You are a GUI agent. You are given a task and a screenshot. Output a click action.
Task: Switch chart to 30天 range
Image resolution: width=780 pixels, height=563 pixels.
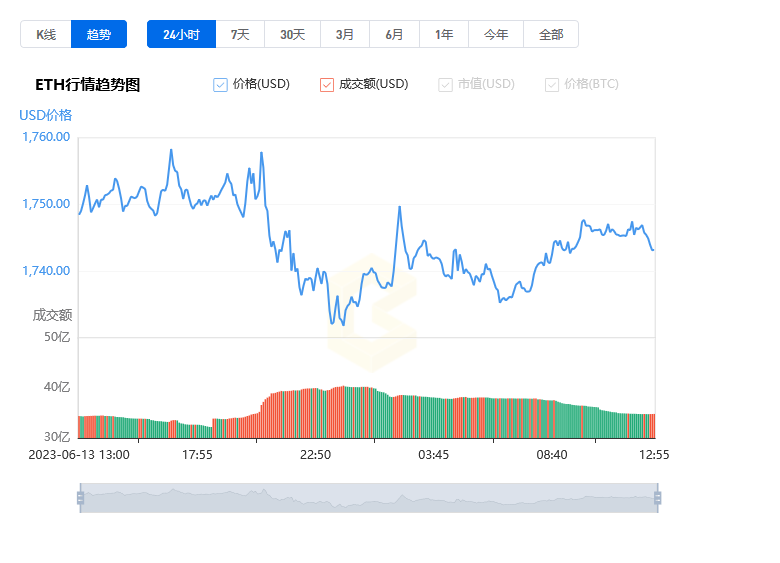pos(292,34)
